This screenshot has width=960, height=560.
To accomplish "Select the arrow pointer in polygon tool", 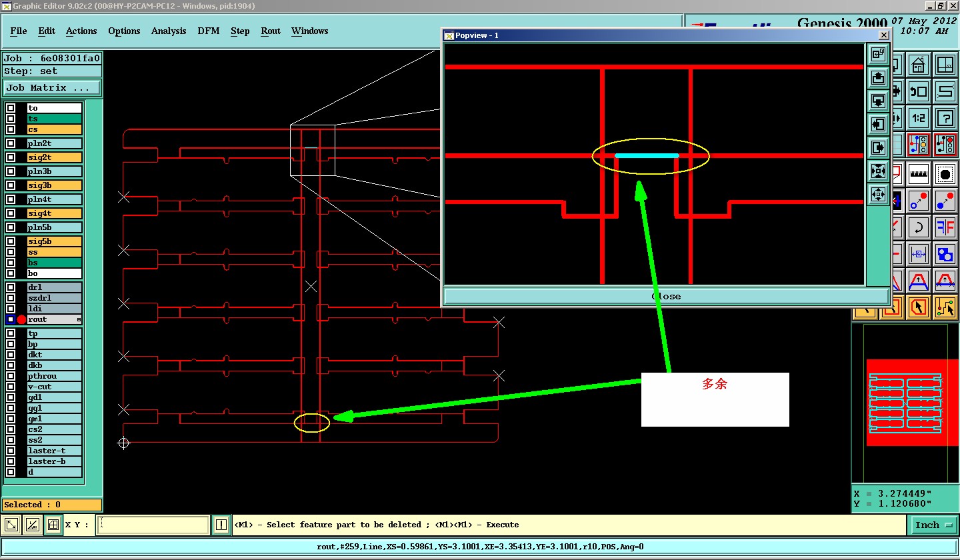I will (x=919, y=307).
